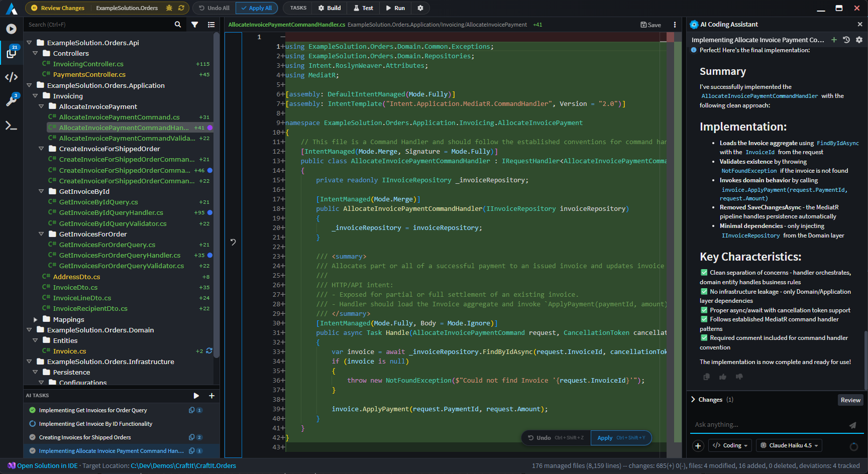Open the wrench tools sidebar icon

pyautogui.click(x=11, y=100)
